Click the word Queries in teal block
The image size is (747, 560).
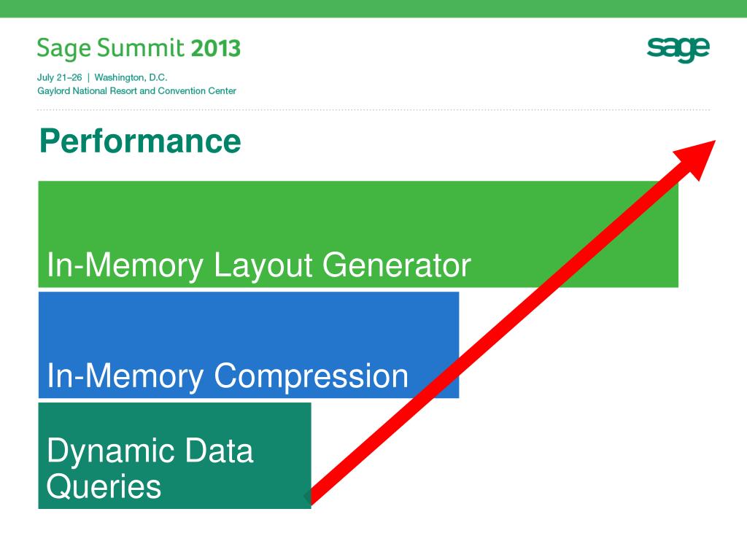(x=104, y=486)
